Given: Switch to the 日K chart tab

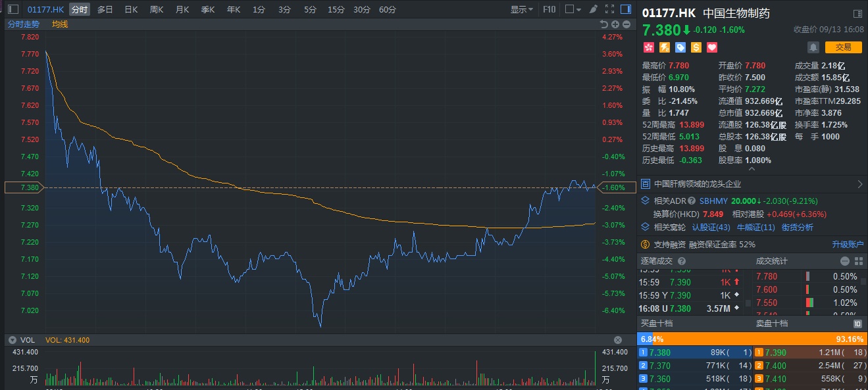Looking at the screenshot, I should point(131,9).
